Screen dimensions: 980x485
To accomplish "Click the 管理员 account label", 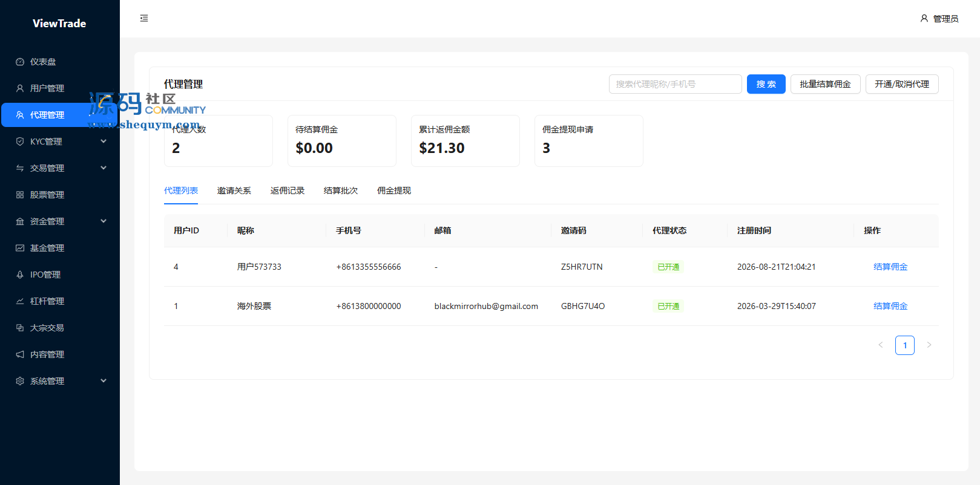I will (x=945, y=19).
